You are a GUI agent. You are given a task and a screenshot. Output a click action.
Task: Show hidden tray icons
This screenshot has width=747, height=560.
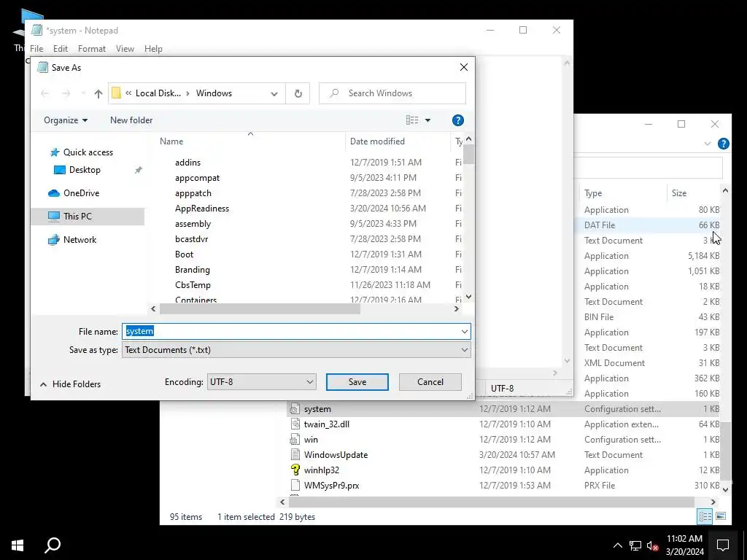point(617,545)
